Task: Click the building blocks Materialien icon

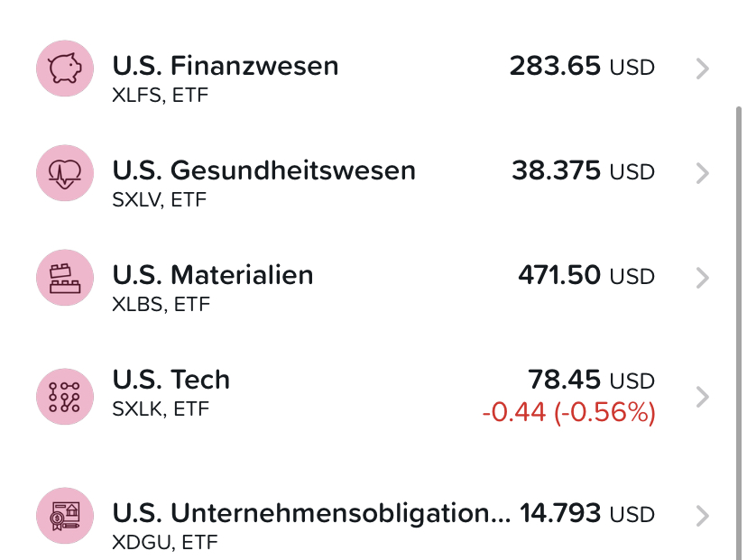Action: click(65, 278)
